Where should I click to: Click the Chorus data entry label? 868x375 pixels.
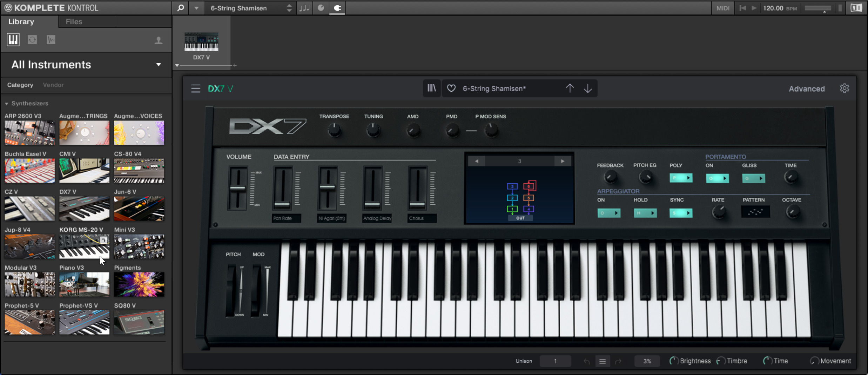pos(422,218)
